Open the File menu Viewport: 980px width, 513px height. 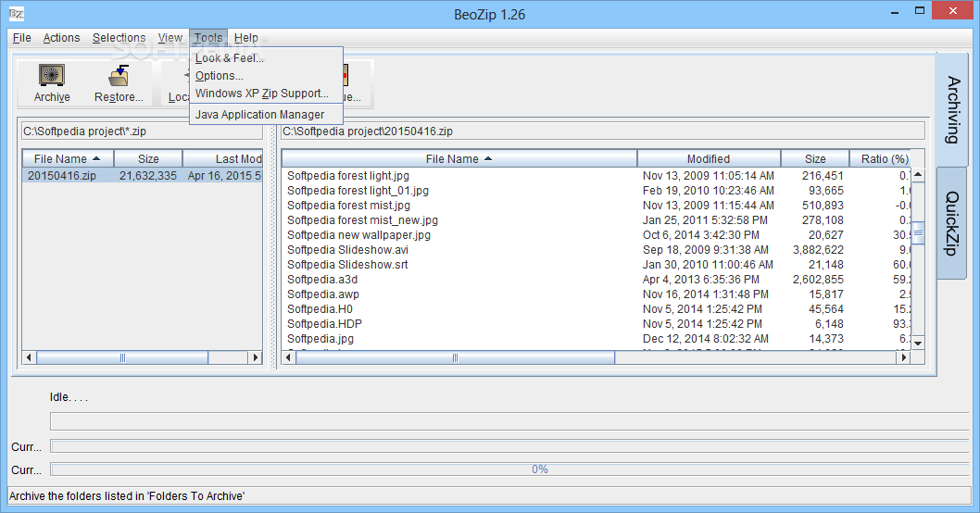[22, 37]
